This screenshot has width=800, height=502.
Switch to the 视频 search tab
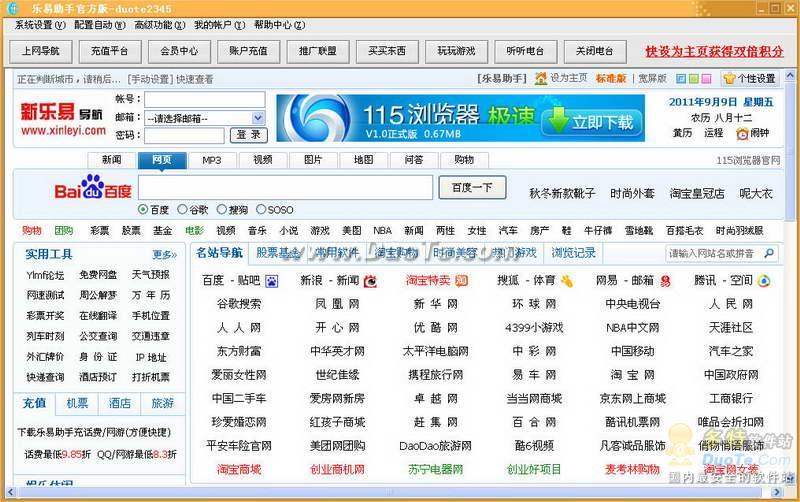click(x=263, y=160)
